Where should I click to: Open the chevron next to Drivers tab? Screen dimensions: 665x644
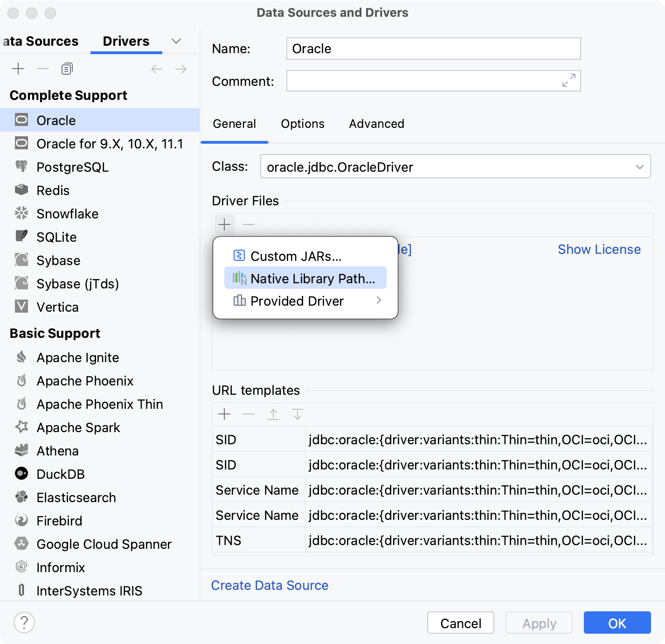click(x=176, y=41)
